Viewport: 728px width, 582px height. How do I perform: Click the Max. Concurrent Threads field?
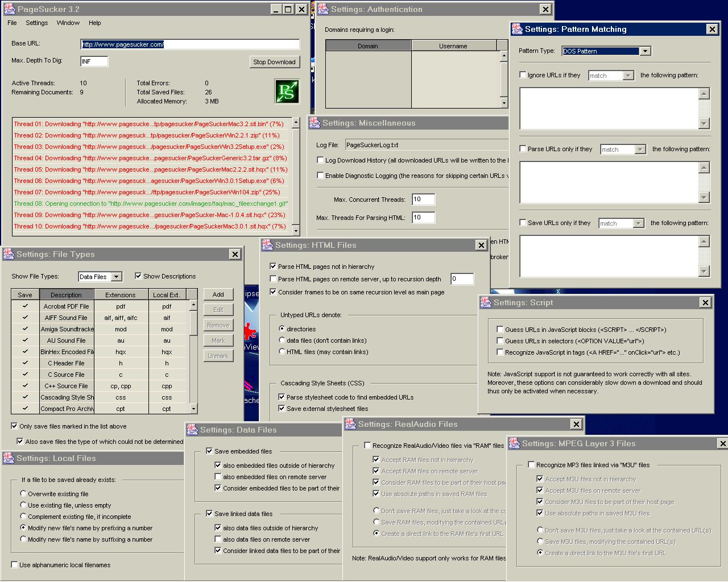pyautogui.click(x=423, y=199)
